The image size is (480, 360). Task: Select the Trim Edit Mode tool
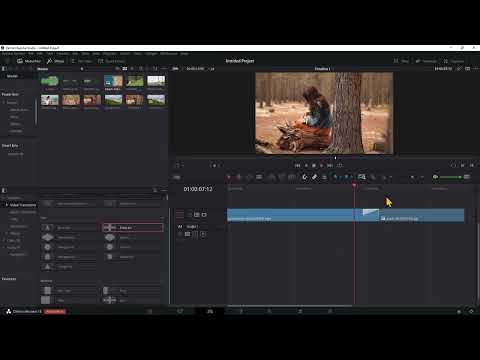[238, 177]
